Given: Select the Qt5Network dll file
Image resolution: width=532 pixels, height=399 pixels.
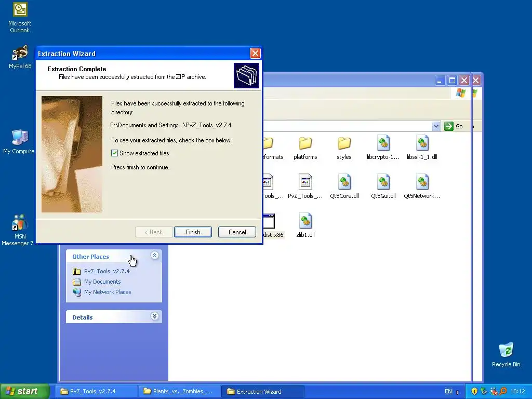Looking at the screenshot, I should click(422, 187).
